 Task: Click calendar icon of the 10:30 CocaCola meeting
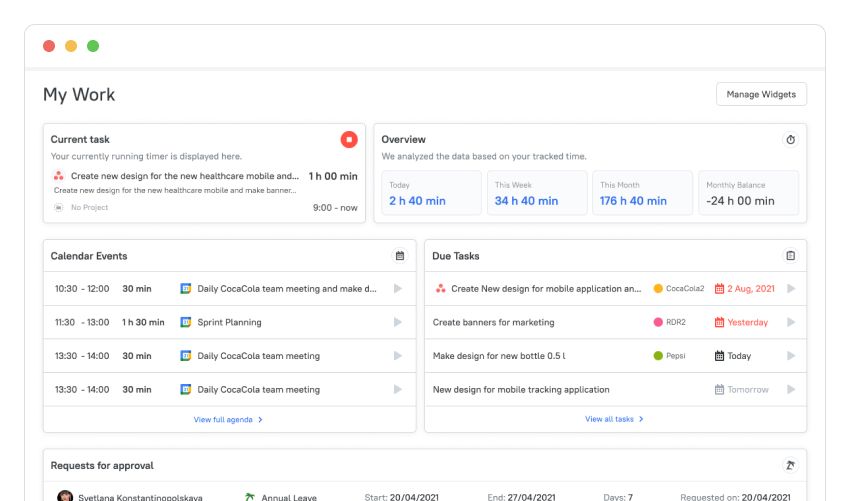point(185,288)
